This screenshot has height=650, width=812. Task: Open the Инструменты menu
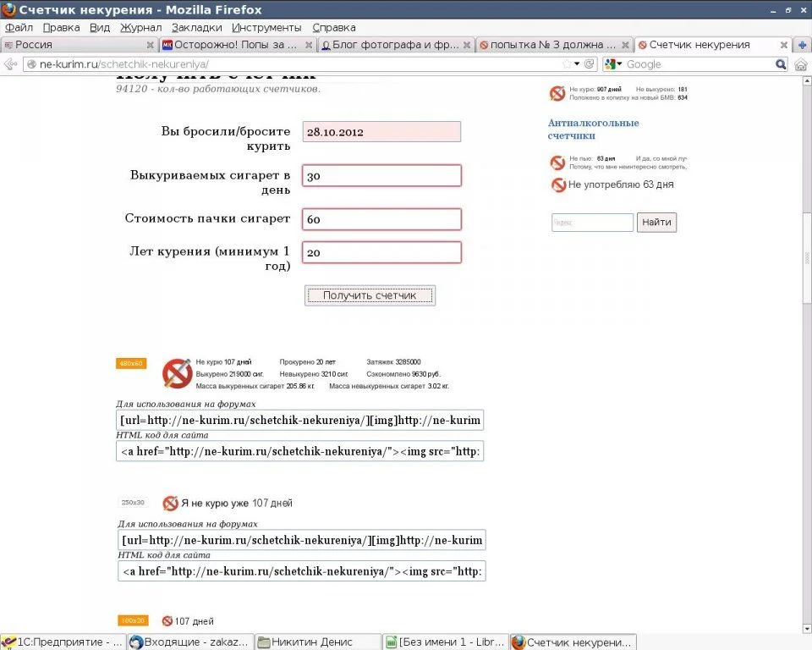coord(267,27)
